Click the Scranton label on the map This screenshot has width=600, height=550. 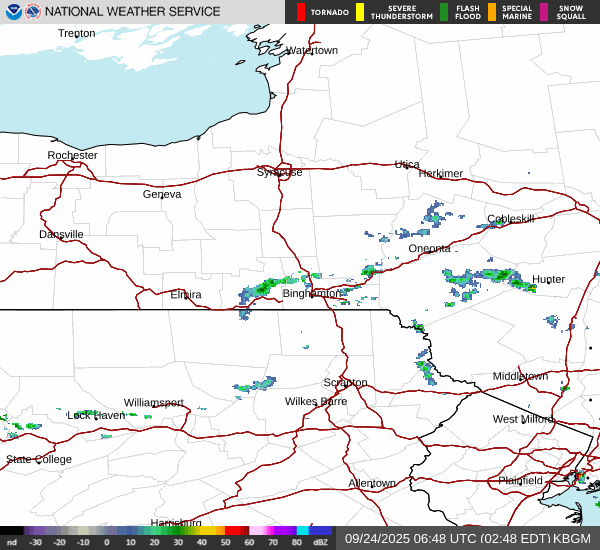click(x=345, y=383)
